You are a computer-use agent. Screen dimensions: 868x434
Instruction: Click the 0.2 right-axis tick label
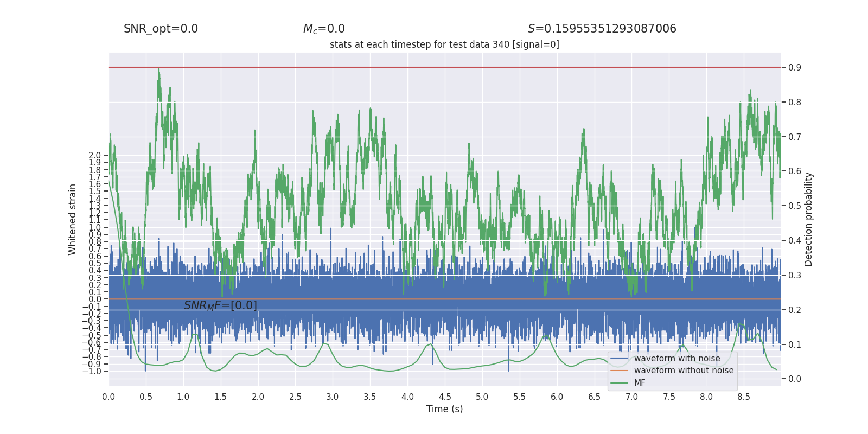point(795,310)
